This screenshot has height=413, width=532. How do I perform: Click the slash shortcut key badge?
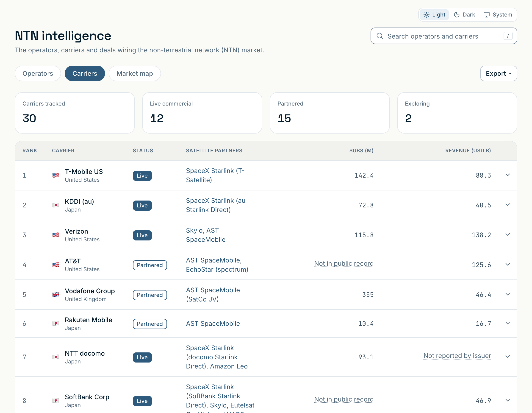tap(508, 36)
